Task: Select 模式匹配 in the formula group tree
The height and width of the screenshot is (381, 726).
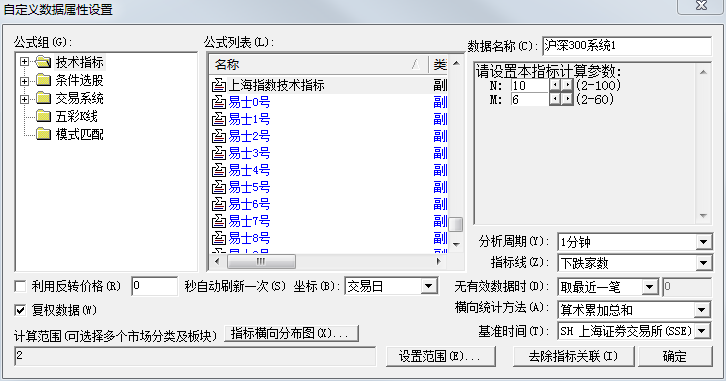Action: pyautogui.click(x=80, y=134)
